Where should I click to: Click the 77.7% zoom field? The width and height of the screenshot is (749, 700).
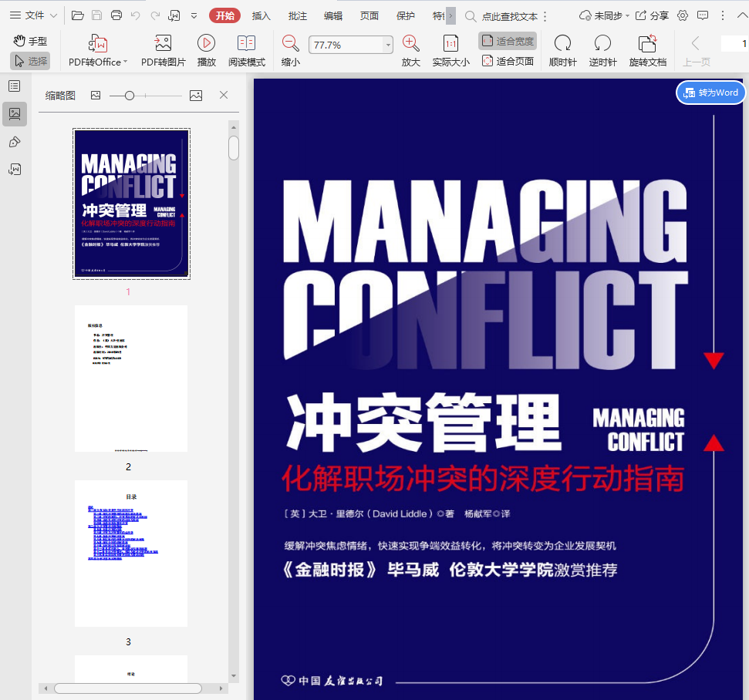point(346,45)
